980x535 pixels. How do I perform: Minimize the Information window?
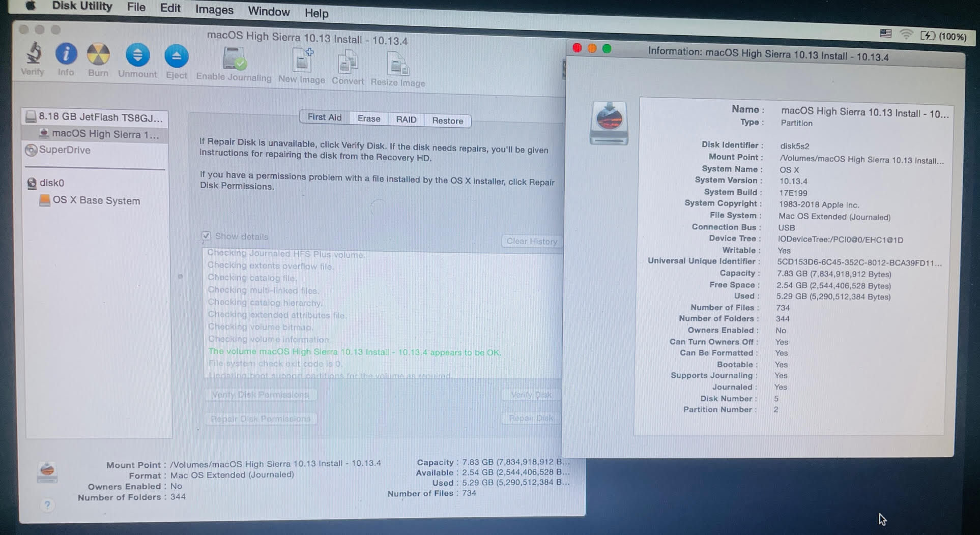[592, 48]
